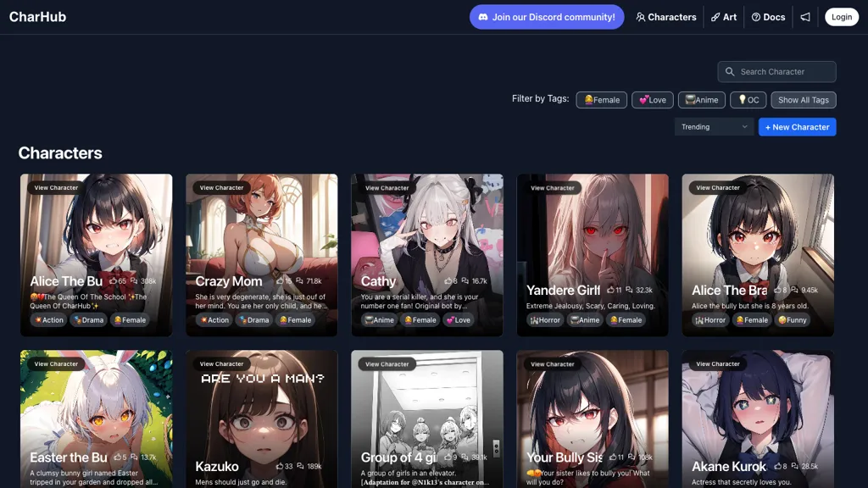Click thumbs-up icon on Your Bully Sis card

click(x=613, y=457)
